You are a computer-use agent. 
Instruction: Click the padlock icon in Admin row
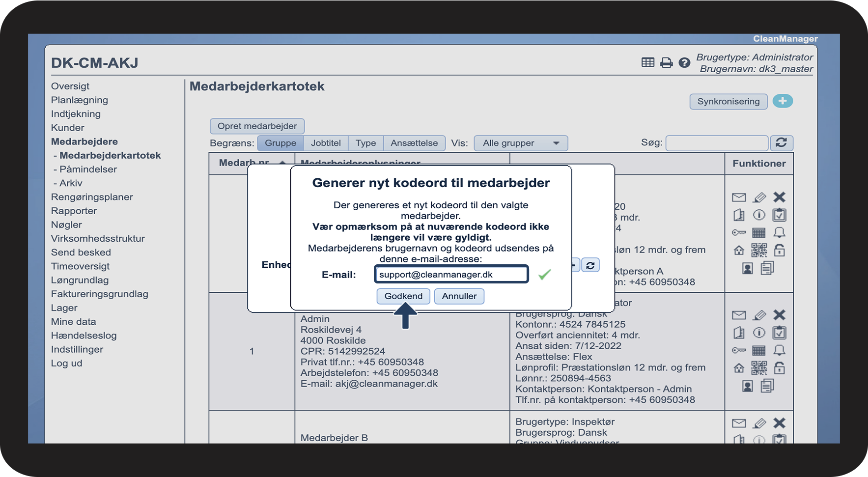coord(780,368)
